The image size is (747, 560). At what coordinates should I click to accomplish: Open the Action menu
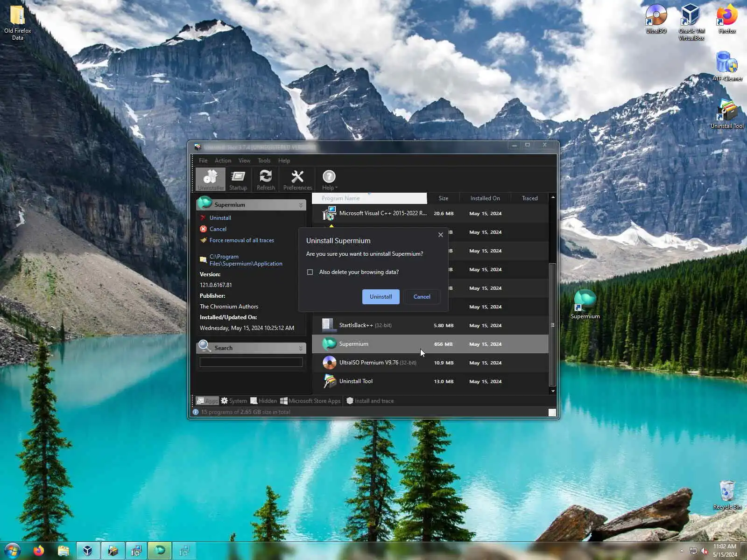(223, 161)
